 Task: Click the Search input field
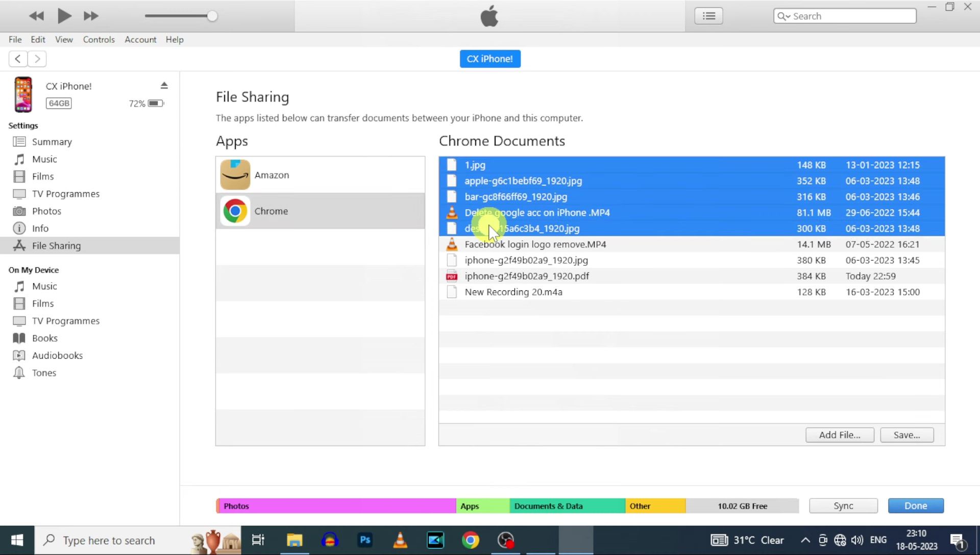[845, 16]
